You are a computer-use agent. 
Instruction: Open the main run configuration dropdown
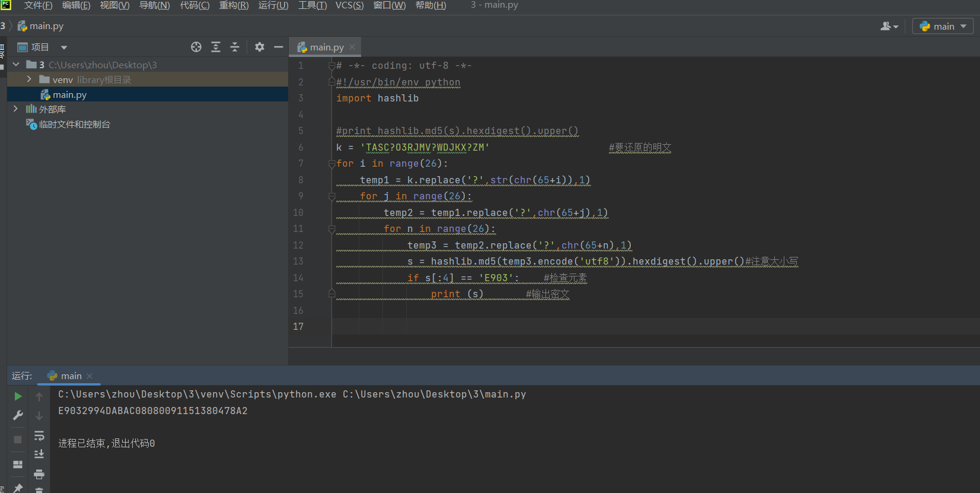(943, 26)
